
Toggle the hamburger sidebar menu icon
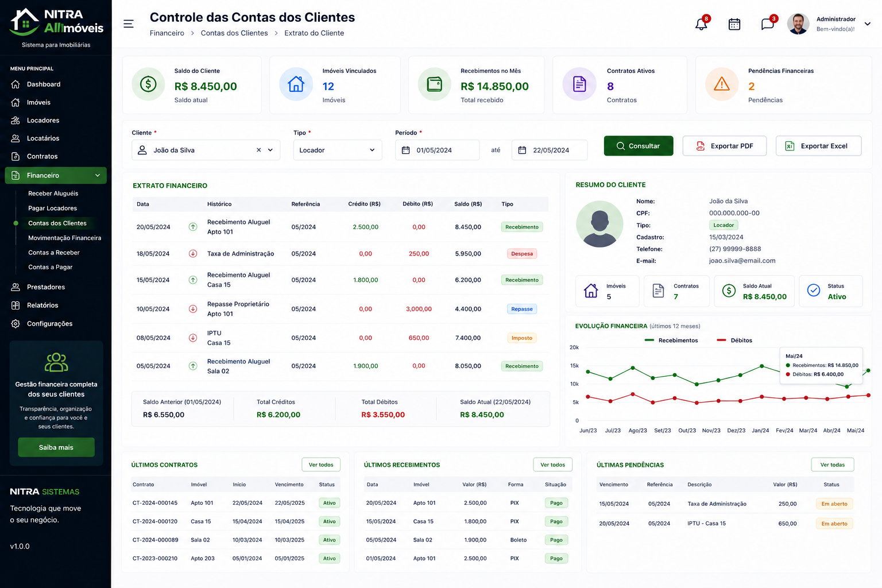129,24
